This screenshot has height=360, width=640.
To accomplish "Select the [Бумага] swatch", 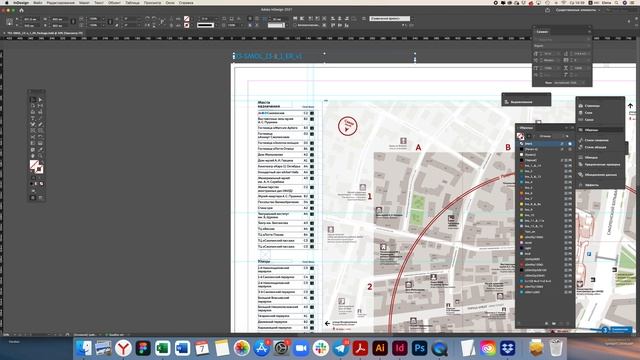I will 545,155.
